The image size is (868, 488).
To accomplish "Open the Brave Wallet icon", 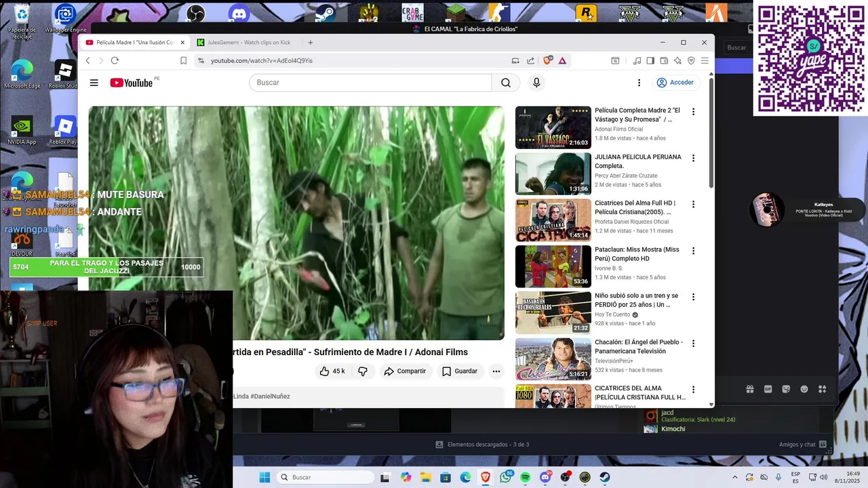I will point(664,60).
